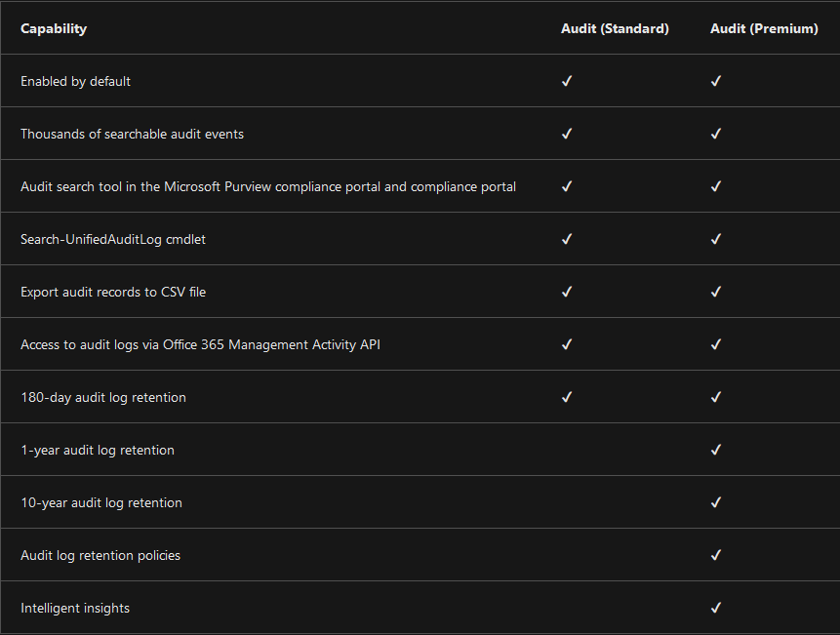Click Standard checkmark for Office 365 Management Activity API
The image size is (840, 635).
point(567,344)
